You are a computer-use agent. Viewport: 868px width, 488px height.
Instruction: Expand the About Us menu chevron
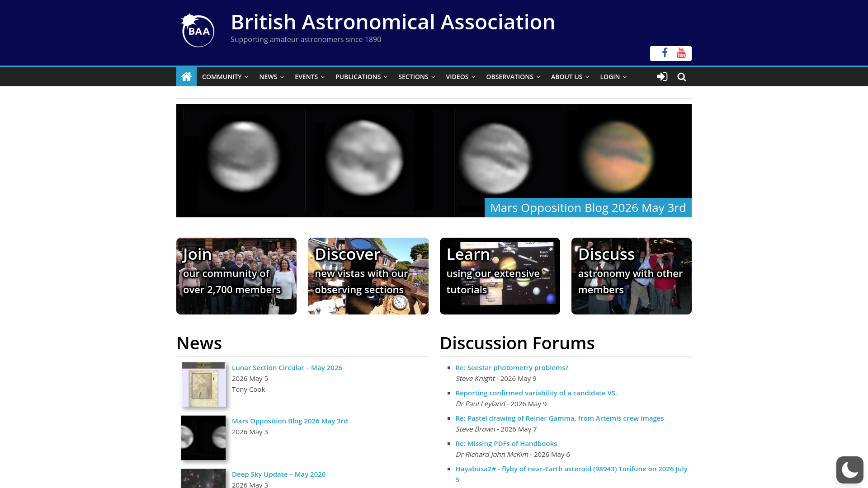click(x=587, y=77)
